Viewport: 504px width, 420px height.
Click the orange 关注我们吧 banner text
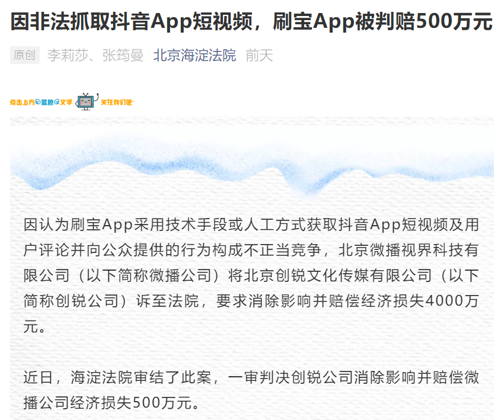pos(117,102)
